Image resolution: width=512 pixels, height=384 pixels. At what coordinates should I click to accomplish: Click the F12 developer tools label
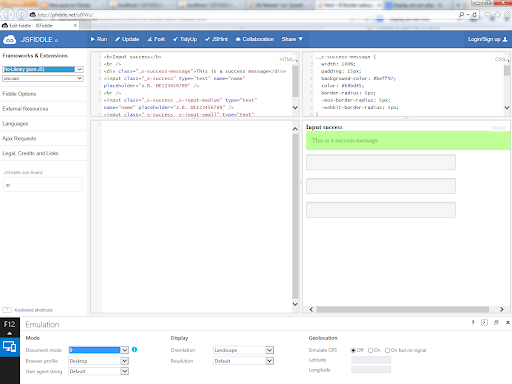[9, 324]
